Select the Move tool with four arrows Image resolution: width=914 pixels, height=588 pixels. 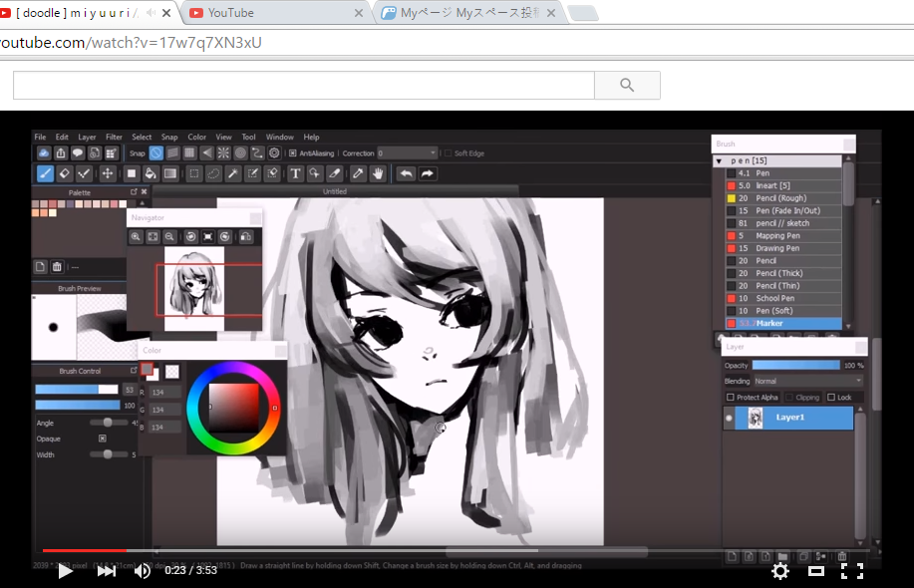click(x=108, y=173)
